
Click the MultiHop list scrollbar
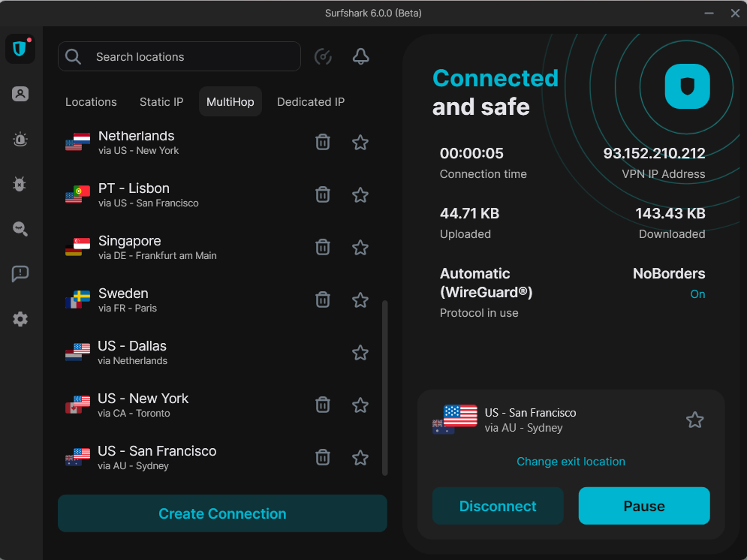pos(385,387)
